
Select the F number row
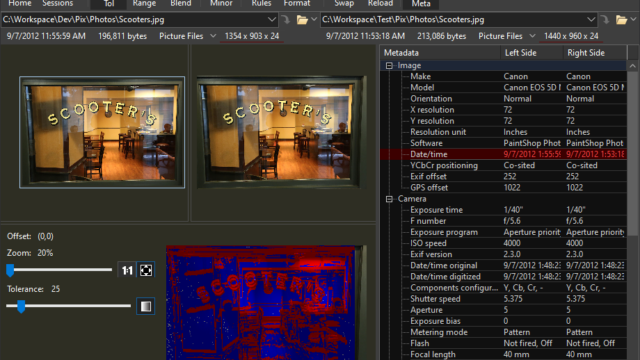504,221
